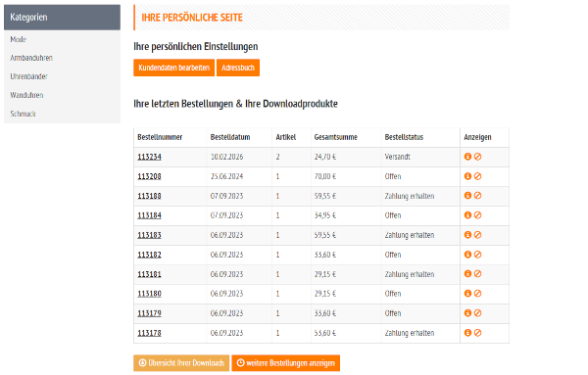Screen dimensions: 588x375
Task: Click order number 113183
Action: pos(149,235)
